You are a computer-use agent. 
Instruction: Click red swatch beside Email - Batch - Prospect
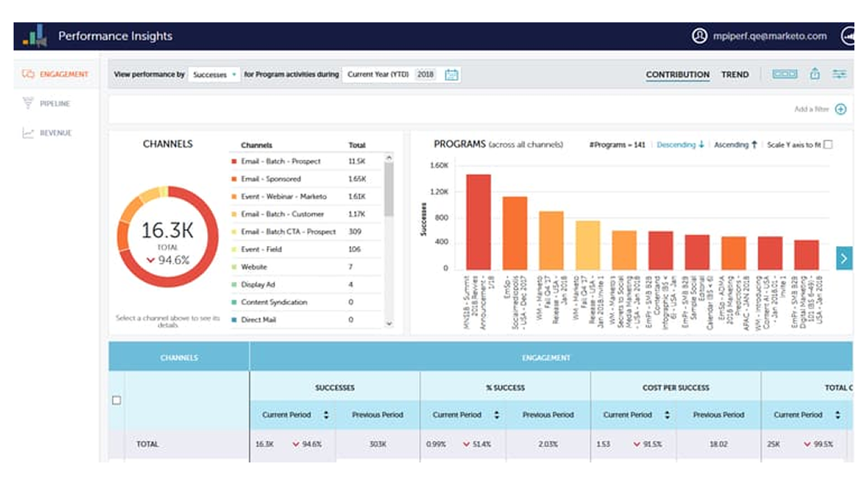[233, 161]
